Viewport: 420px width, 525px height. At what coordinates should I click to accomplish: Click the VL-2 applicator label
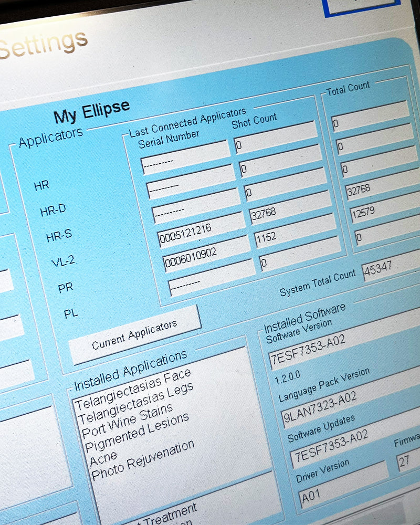63,261
